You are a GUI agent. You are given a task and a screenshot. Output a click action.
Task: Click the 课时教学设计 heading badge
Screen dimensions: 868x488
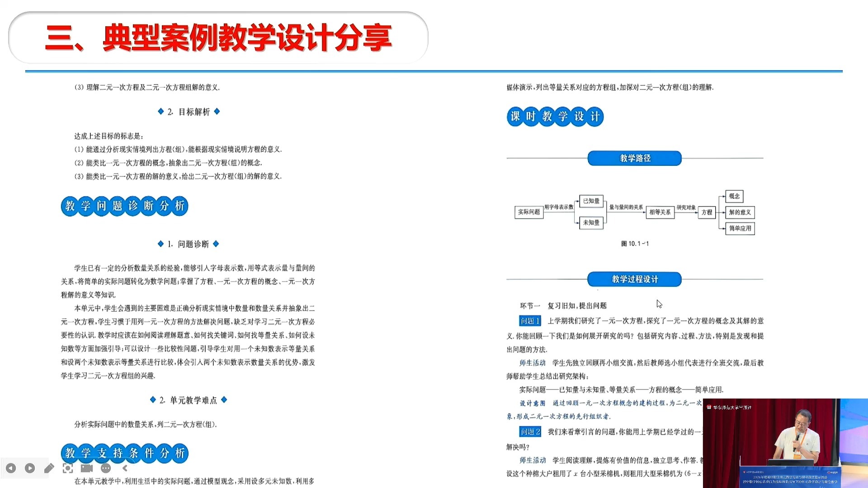click(555, 117)
